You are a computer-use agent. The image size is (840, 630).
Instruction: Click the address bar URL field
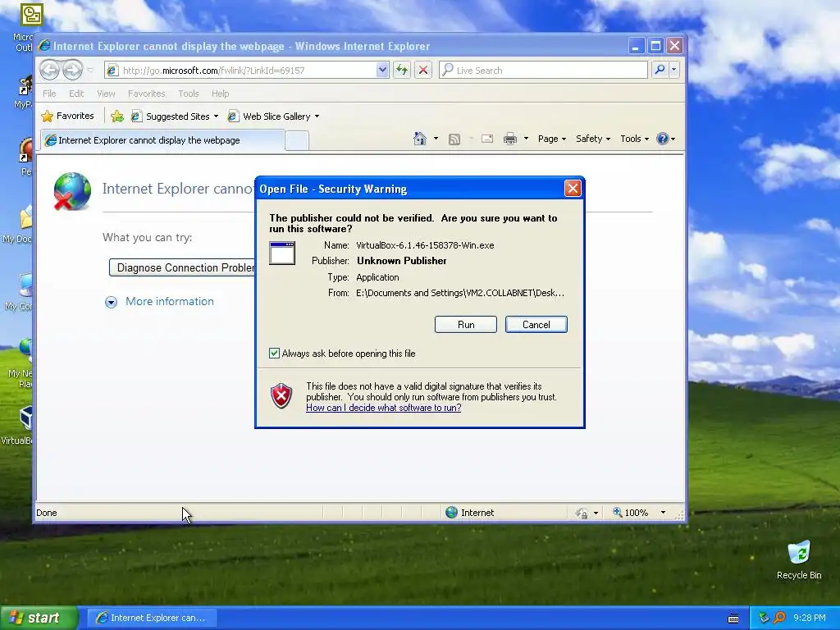click(241, 71)
